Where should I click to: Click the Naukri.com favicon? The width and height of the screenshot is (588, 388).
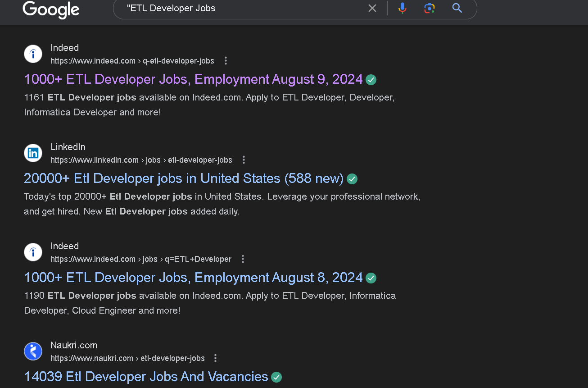33,351
